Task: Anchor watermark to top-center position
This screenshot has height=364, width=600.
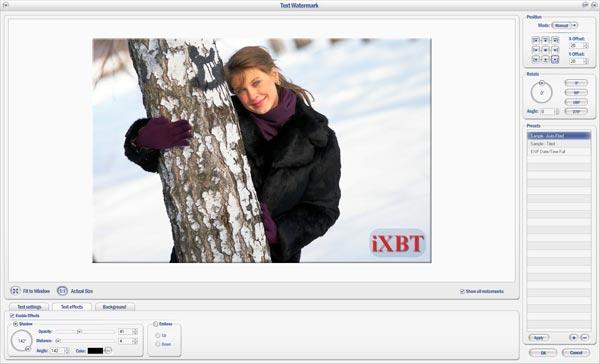Action: click(x=545, y=40)
